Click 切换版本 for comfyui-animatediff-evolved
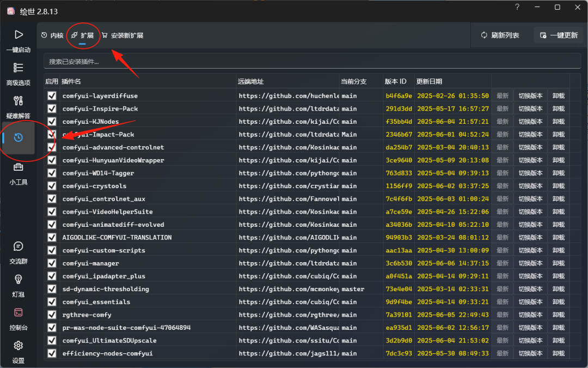Screen dimensions: 588x368 530,225
